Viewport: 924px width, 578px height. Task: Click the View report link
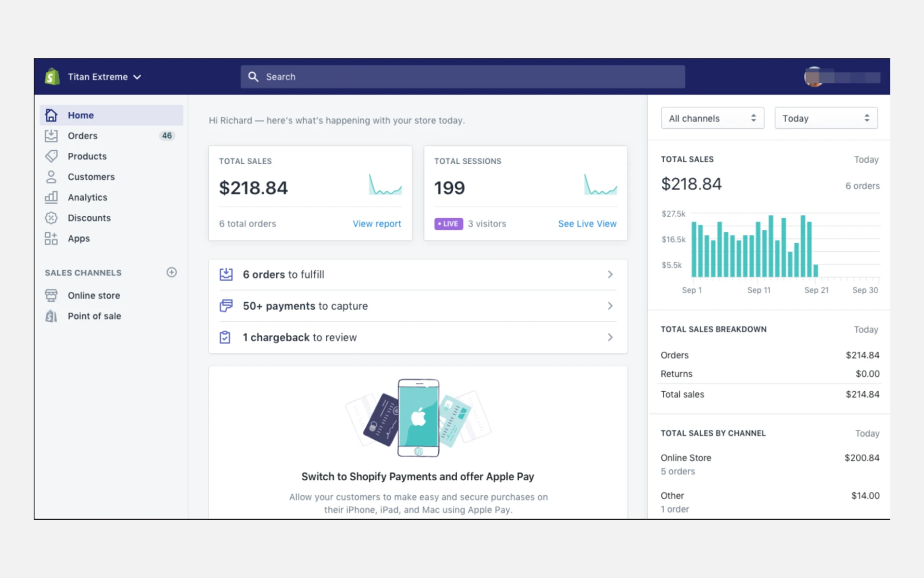point(376,223)
